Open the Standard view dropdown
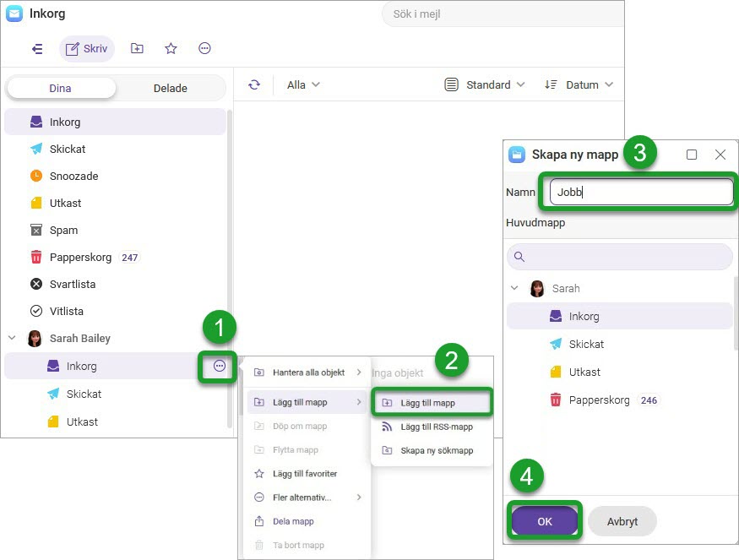The image size is (739, 560). [485, 84]
